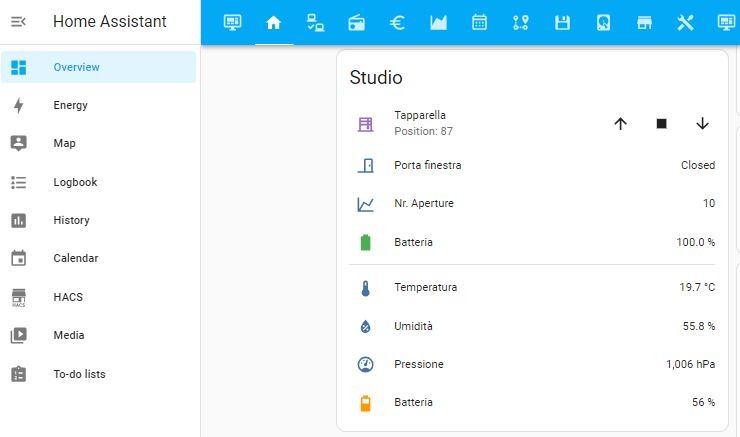Click the orange Batteria icon
Viewport: 740px width, 437px height.
(x=365, y=402)
